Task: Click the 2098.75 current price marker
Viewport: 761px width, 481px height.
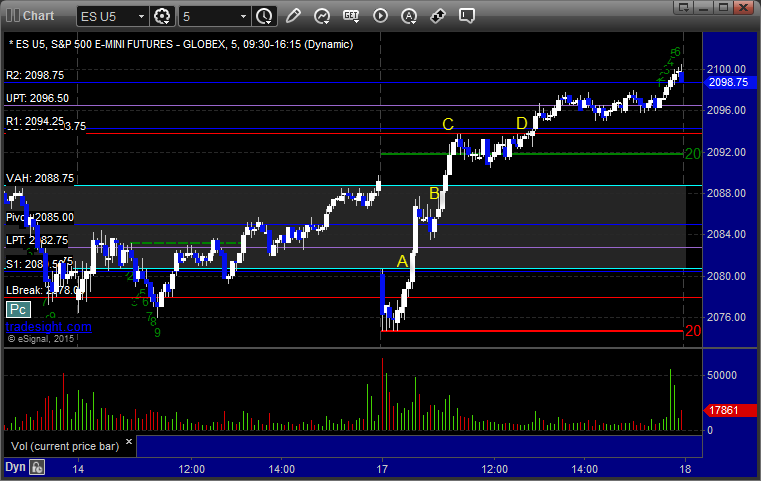Action: click(x=728, y=83)
